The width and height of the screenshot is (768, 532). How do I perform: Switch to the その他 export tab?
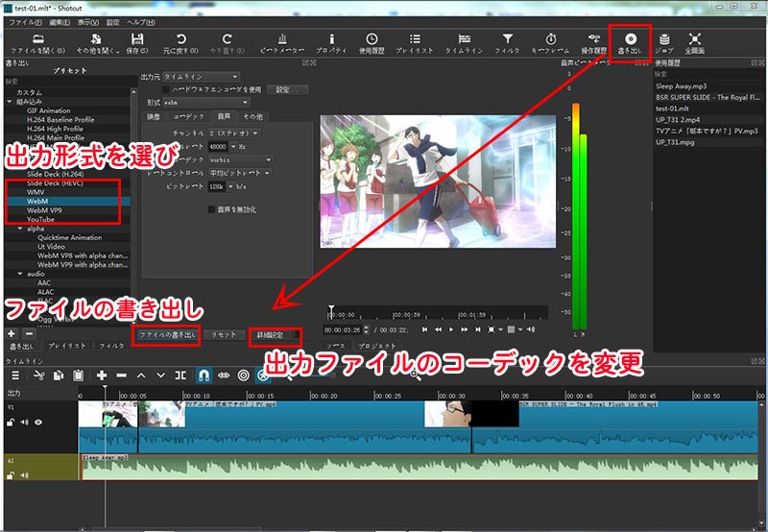click(253, 116)
